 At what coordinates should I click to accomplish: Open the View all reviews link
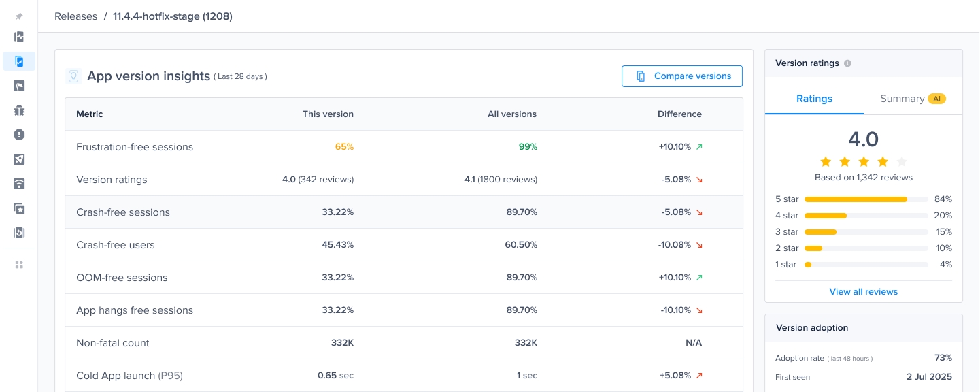point(863,291)
